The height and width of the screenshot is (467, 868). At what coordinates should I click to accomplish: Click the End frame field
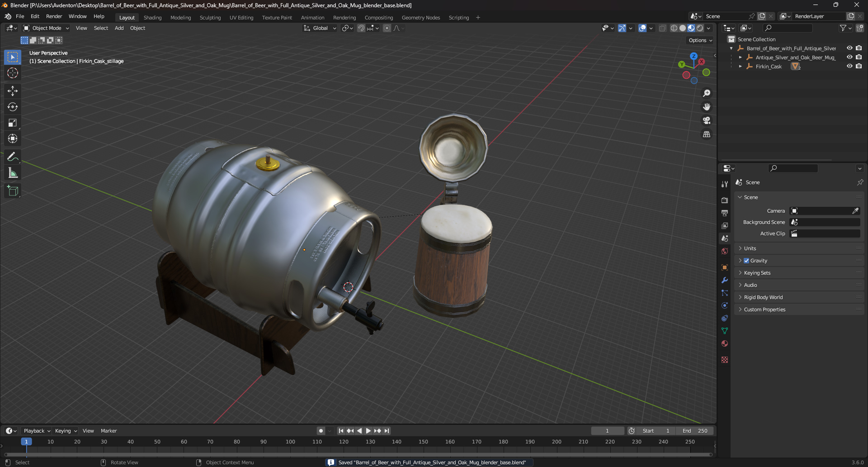click(x=694, y=431)
